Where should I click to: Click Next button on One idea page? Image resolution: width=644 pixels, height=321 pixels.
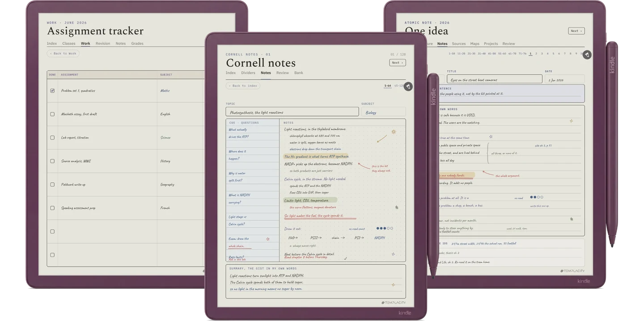(576, 31)
